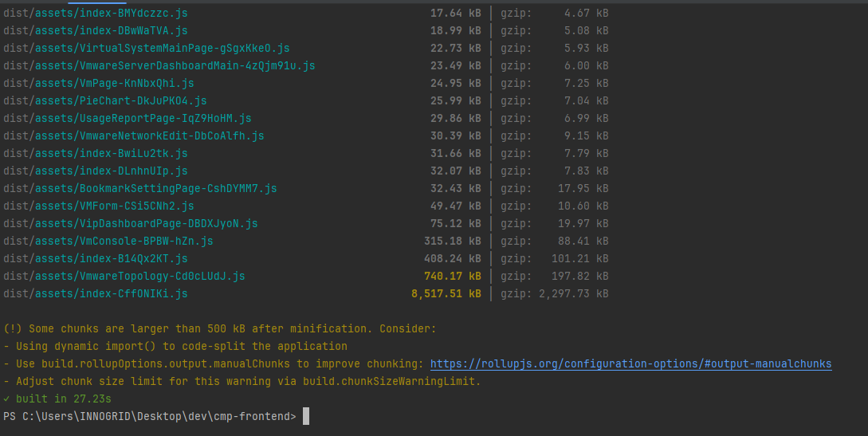Click the gzip value '88.41 kB'
This screenshot has width=868, height=436.
pyautogui.click(x=583, y=242)
